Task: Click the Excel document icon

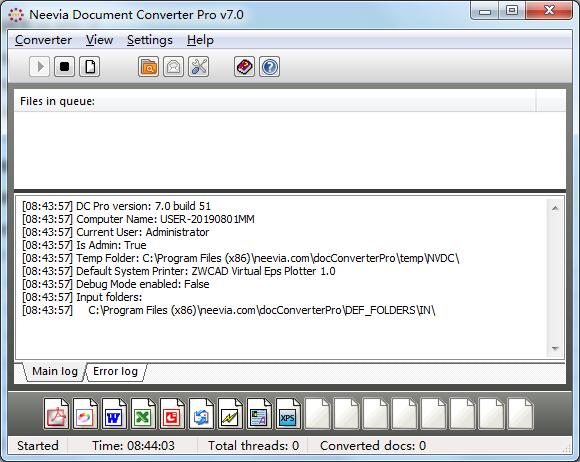Action: click(143, 414)
